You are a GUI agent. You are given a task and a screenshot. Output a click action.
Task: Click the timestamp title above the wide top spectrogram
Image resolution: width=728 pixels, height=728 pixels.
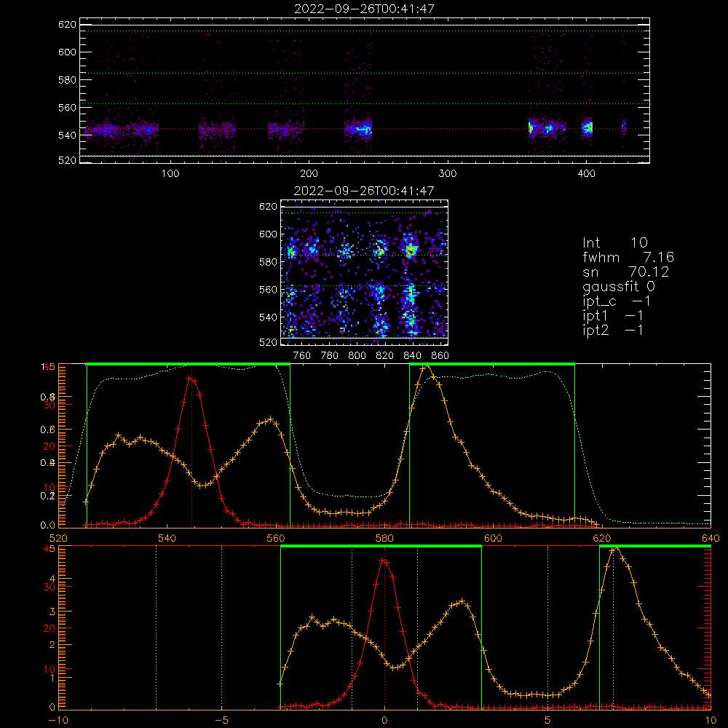[x=365, y=8]
